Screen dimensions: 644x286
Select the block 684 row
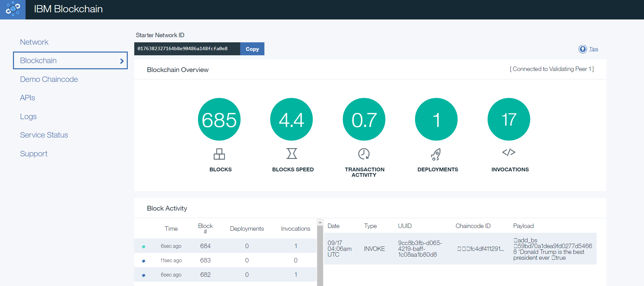[225, 246]
